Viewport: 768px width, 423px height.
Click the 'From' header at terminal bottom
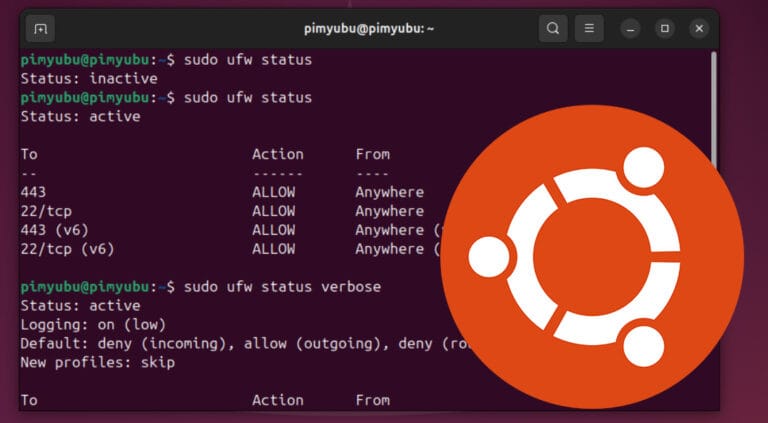point(372,400)
